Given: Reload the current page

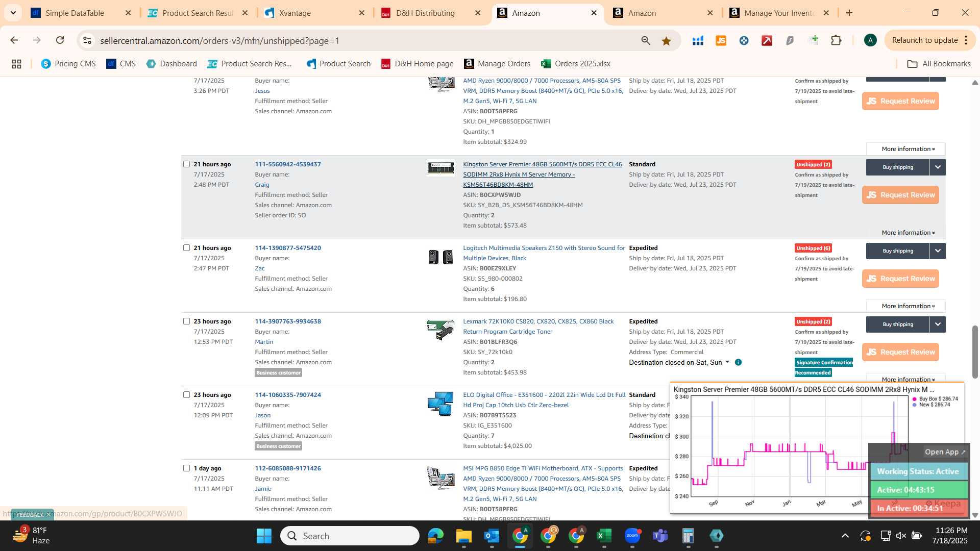Looking at the screenshot, I should point(60,40).
